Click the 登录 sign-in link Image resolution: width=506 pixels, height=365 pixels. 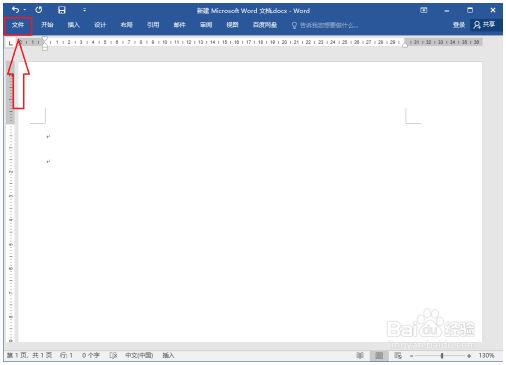pyautogui.click(x=459, y=25)
